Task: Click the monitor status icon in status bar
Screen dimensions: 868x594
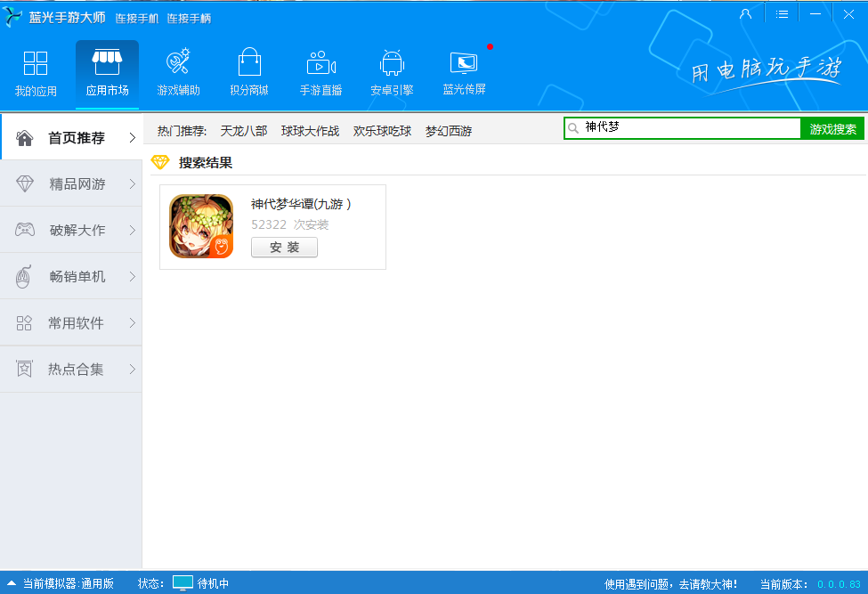Action: pyautogui.click(x=183, y=583)
